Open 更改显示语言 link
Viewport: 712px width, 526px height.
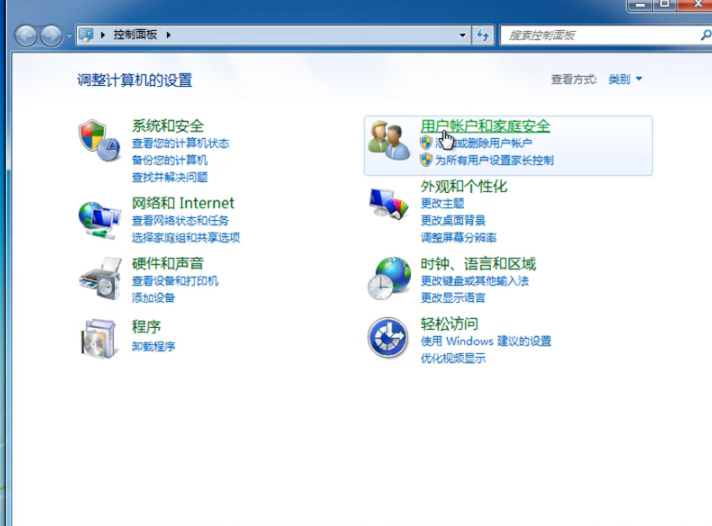[x=453, y=298]
